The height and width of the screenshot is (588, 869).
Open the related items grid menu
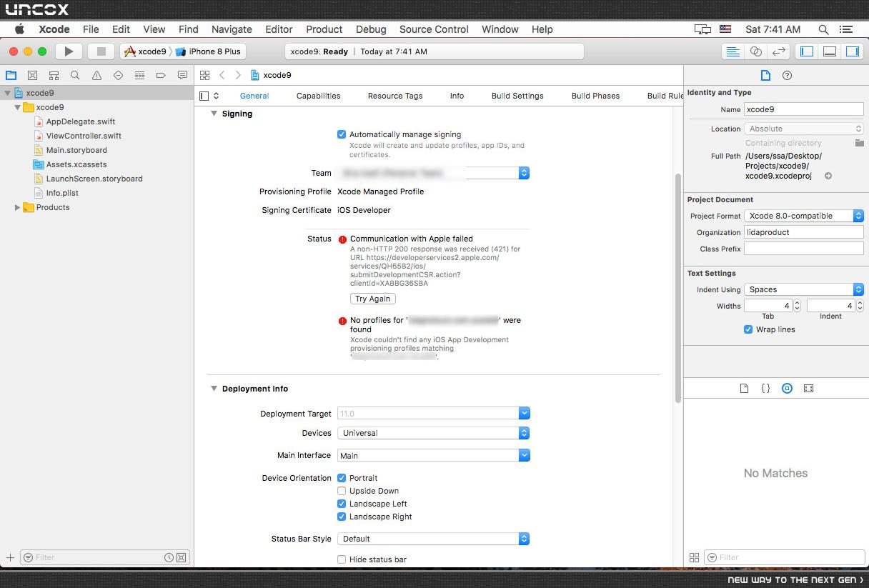(x=204, y=75)
